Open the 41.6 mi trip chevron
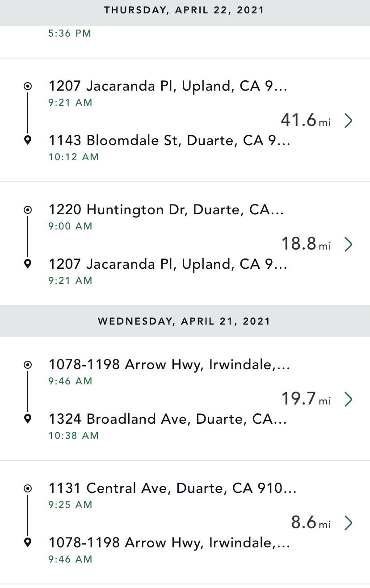Image resolution: width=370 pixels, height=588 pixels. 349,121
